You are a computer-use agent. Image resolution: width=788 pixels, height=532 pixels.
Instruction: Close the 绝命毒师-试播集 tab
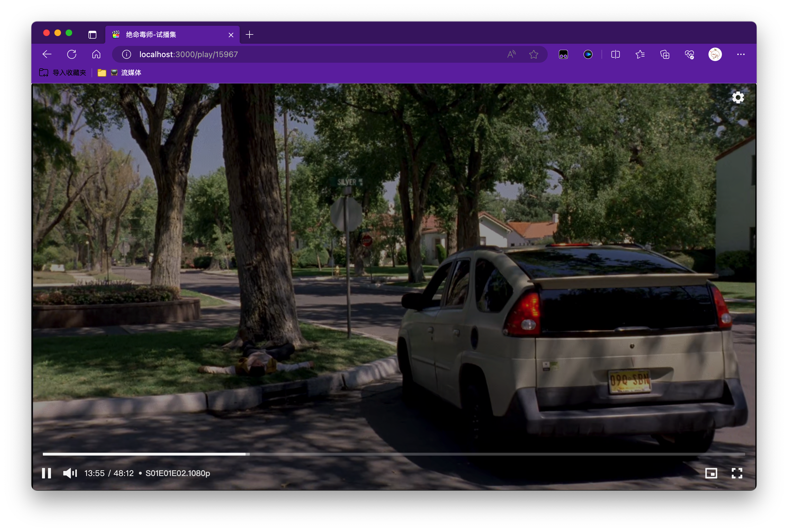click(x=231, y=35)
